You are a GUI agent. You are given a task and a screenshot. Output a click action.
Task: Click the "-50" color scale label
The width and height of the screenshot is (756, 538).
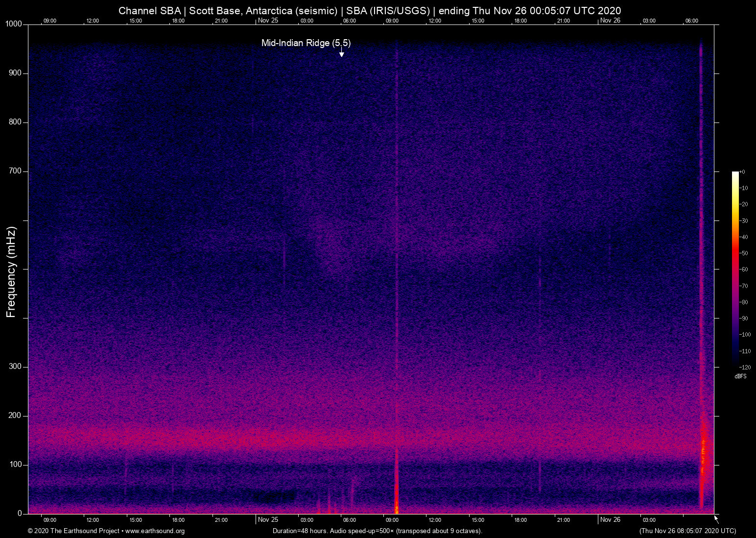coord(744,253)
